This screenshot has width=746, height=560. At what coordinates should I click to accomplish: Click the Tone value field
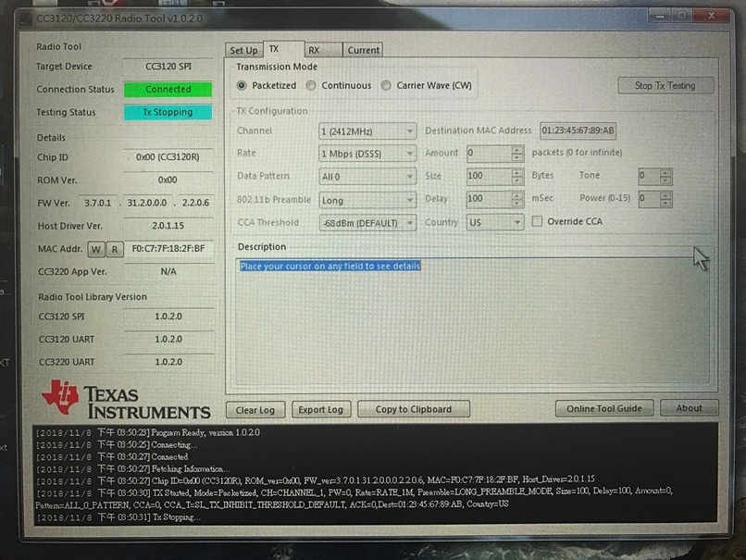point(649,176)
